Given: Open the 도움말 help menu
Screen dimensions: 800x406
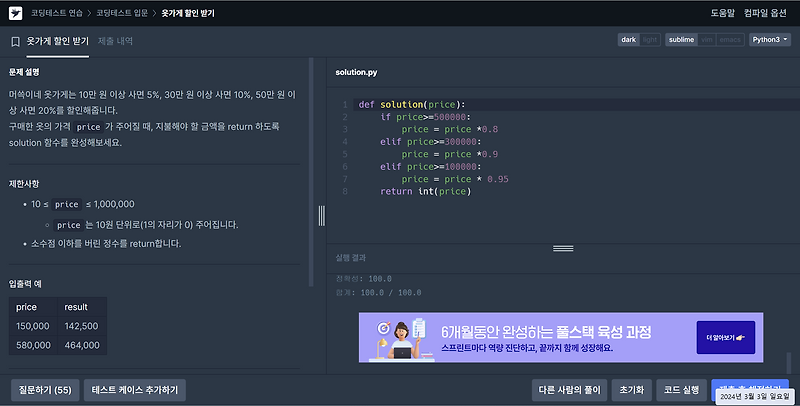Looking at the screenshot, I should coord(722,13).
